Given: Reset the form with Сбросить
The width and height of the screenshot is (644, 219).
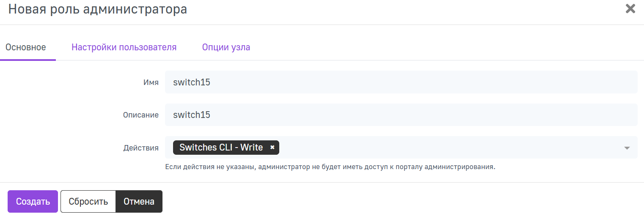Looking at the screenshot, I should pos(88,201).
